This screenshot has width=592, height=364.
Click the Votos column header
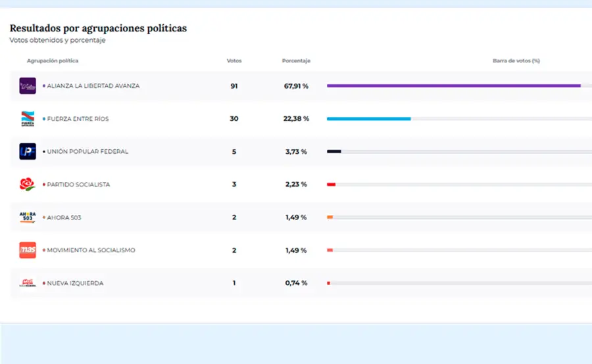tap(234, 61)
